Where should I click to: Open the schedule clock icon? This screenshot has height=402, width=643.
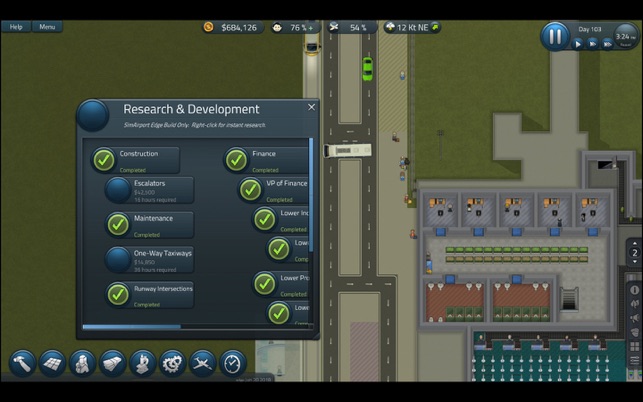(x=233, y=363)
